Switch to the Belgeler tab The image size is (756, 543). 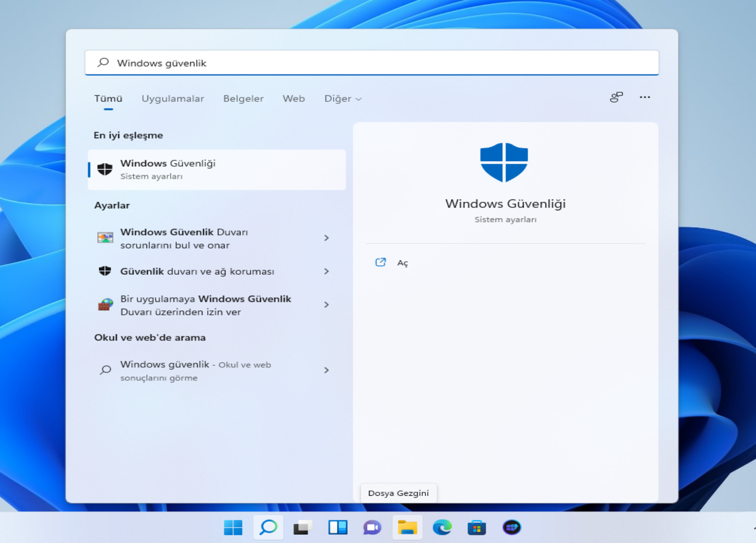click(243, 99)
